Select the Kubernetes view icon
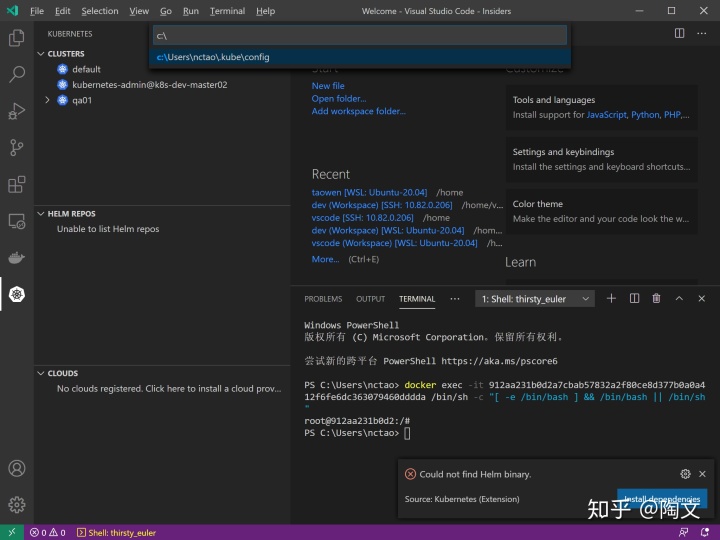The height and width of the screenshot is (540, 720). coord(17,294)
